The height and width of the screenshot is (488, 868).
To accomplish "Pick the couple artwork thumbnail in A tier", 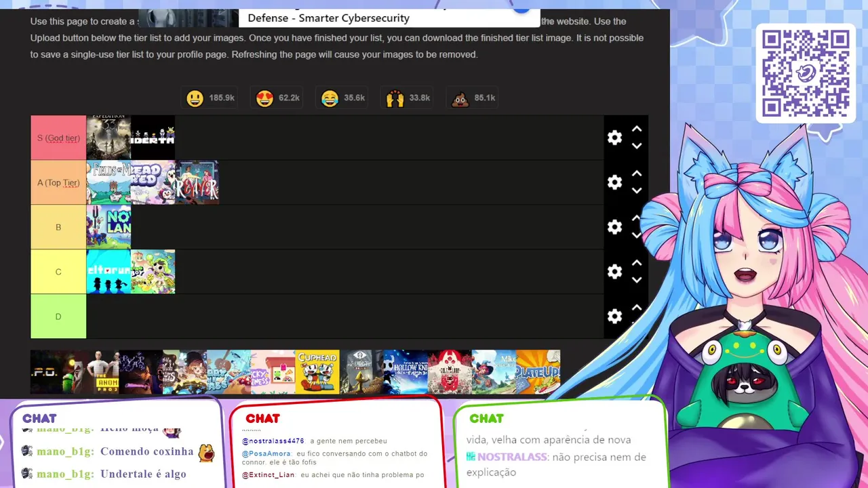I will click(x=197, y=182).
